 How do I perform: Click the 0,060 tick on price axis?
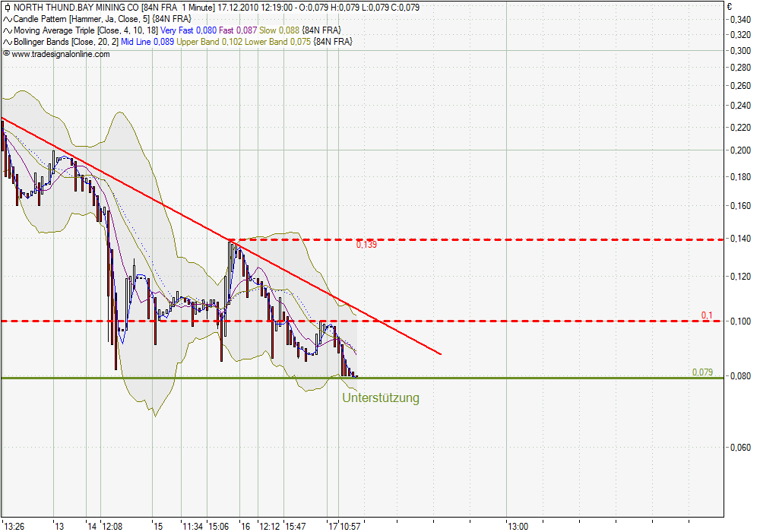(739, 448)
